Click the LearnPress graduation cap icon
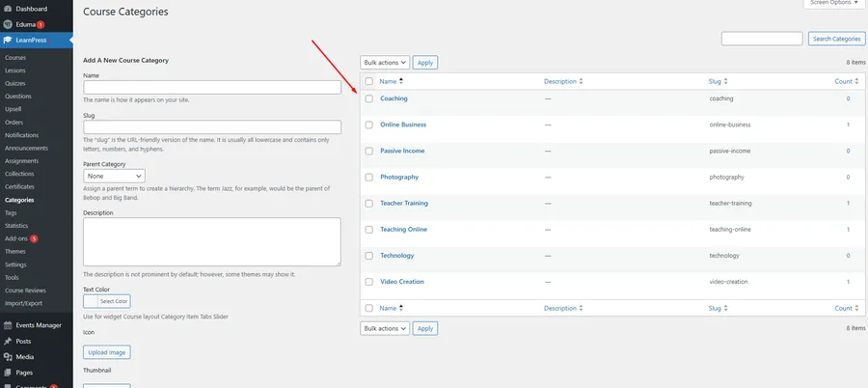The height and width of the screenshot is (388, 868). [8, 40]
